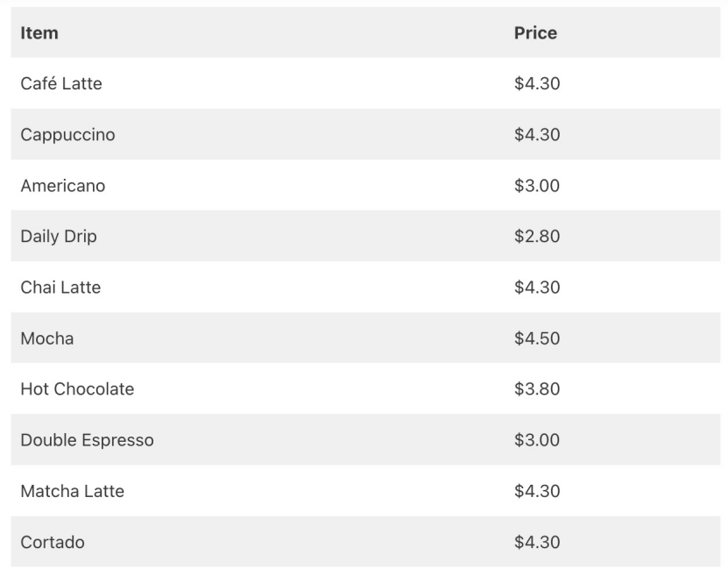The height and width of the screenshot is (576, 728).
Task: Click the Cappuccino item name
Action: [x=67, y=135]
